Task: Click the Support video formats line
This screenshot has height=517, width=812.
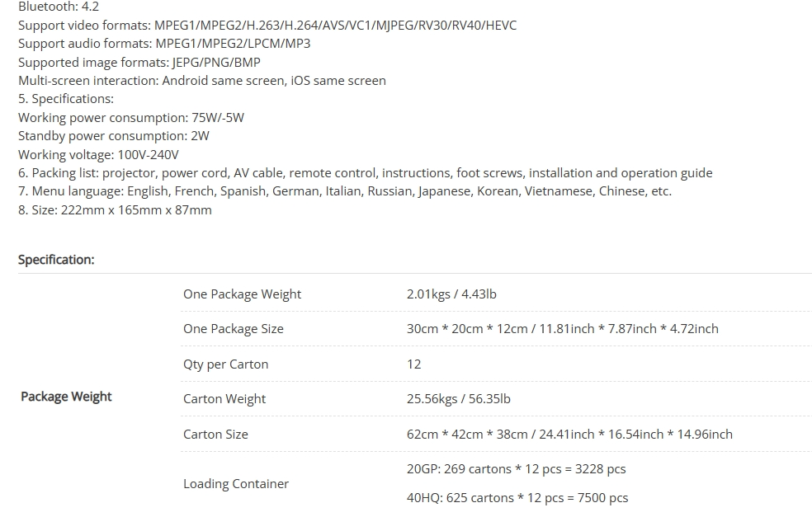Action: pyautogui.click(x=267, y=26)
